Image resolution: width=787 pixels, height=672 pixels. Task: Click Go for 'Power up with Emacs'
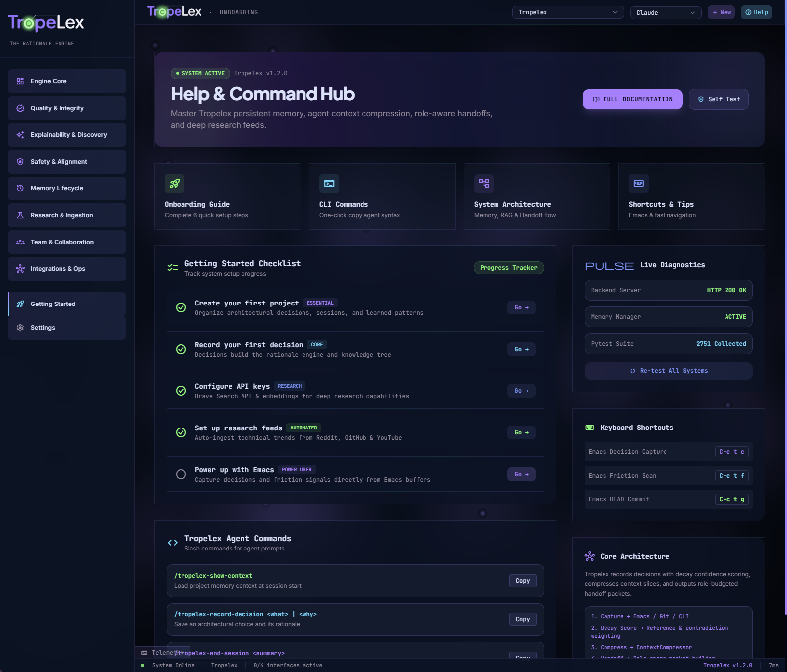[x=521, y=474]
